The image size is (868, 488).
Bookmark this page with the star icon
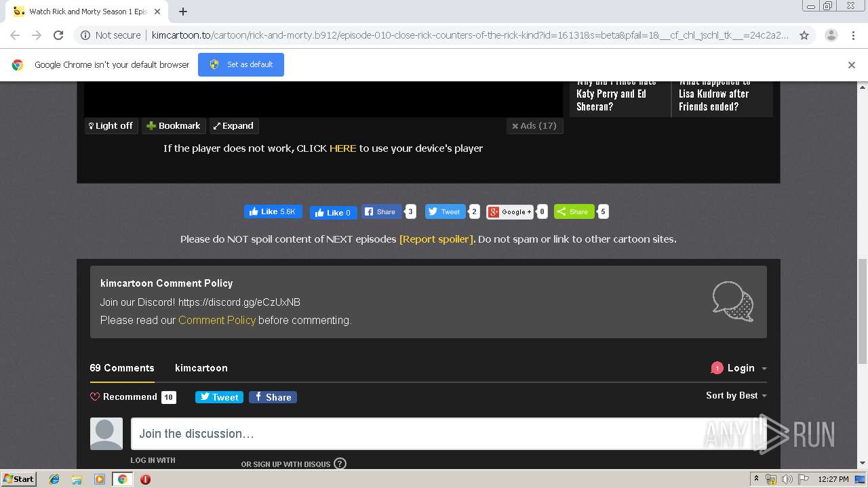tap(804, 35)
